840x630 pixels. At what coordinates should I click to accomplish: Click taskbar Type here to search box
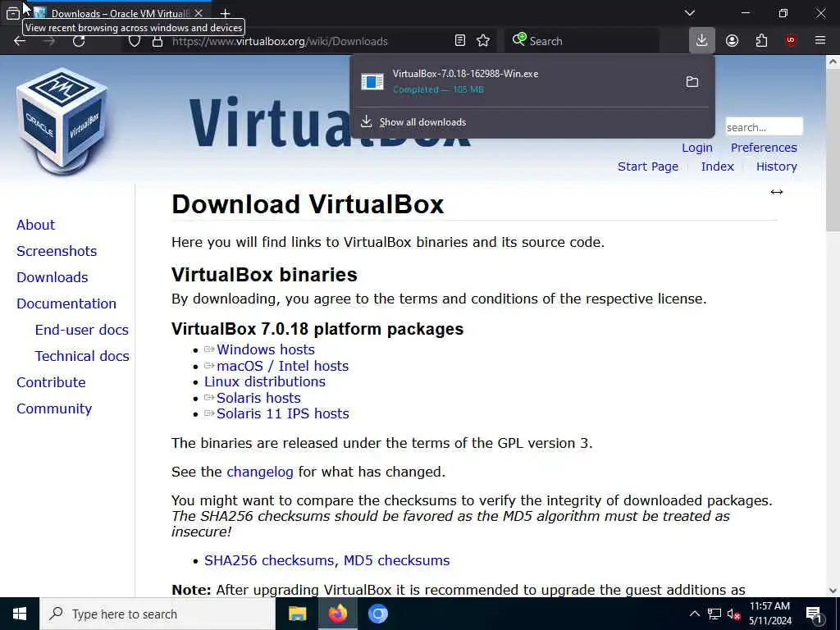click(157, 614)
